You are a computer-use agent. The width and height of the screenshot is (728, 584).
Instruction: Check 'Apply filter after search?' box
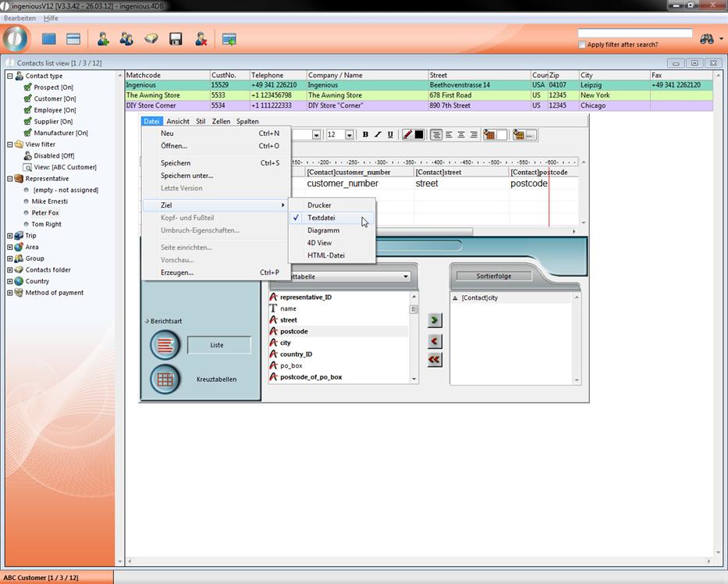pos(582,45)
